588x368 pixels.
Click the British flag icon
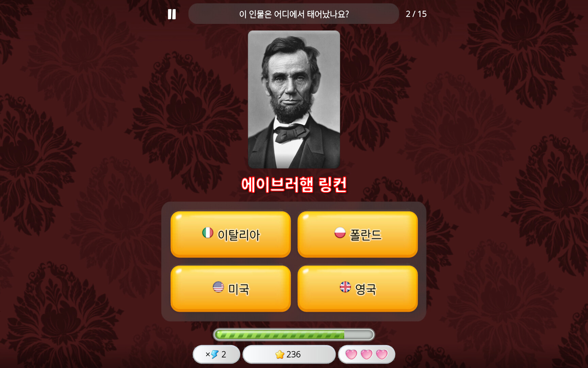point(345,287)
